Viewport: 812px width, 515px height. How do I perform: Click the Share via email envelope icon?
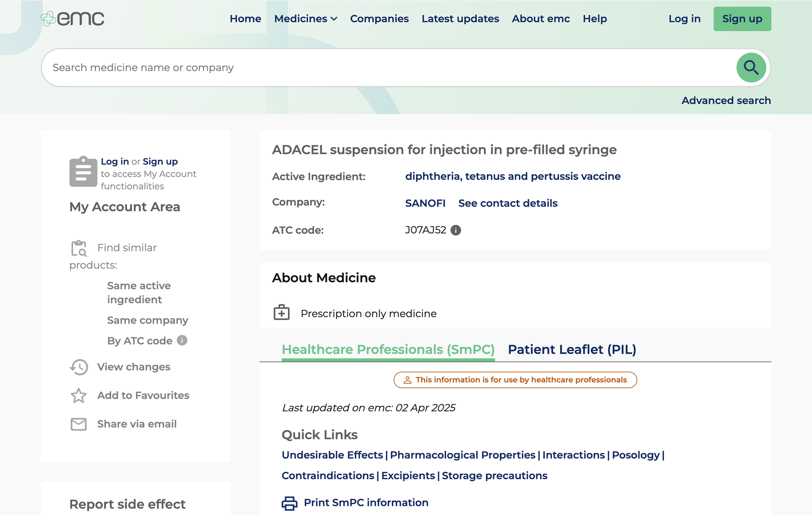pos(79,424)
